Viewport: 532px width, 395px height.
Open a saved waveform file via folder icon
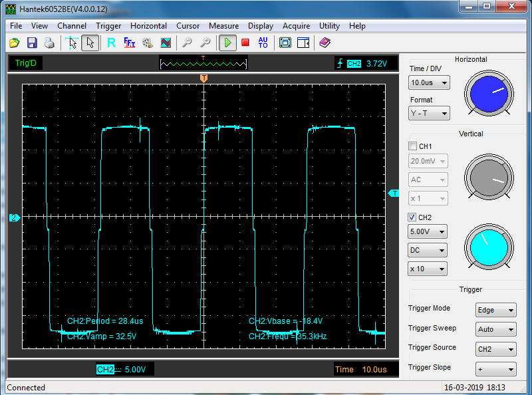click(x=14, y=43)
